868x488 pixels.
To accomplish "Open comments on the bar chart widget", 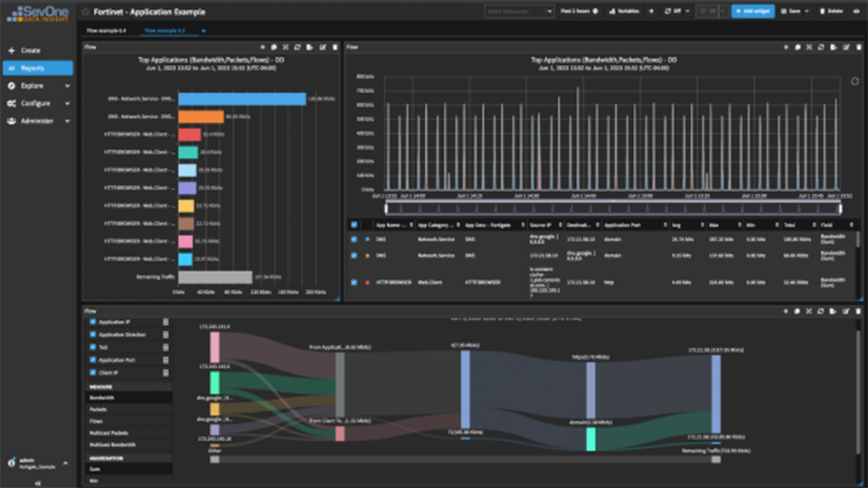I will 274,48.
